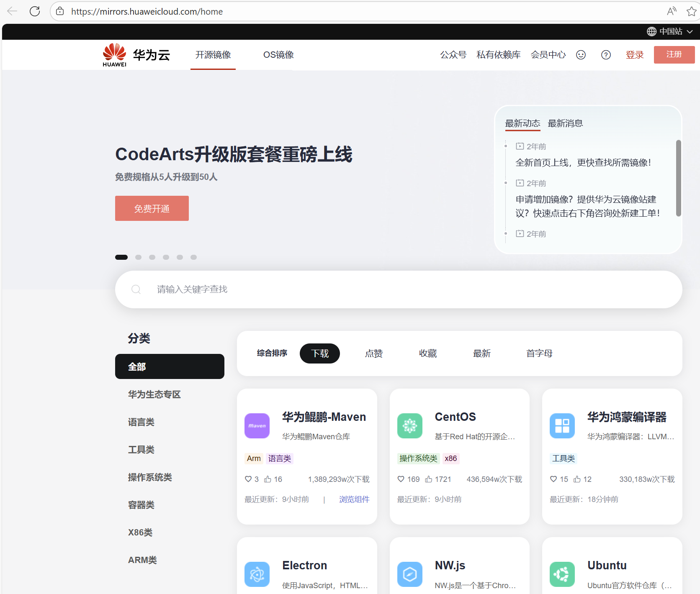This screenshot has height=594, width=700.
Task: Sort mirrors by 下载
Action: (x=320, y=353)
